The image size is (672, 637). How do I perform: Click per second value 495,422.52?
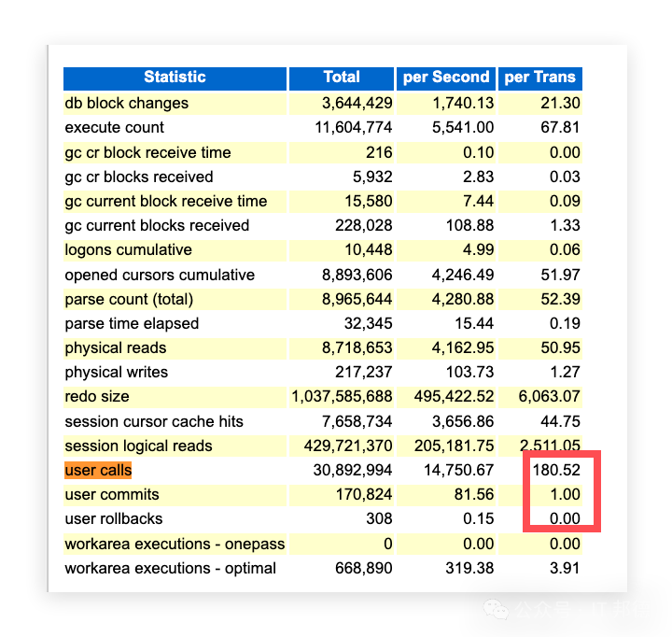pos(454,396)
